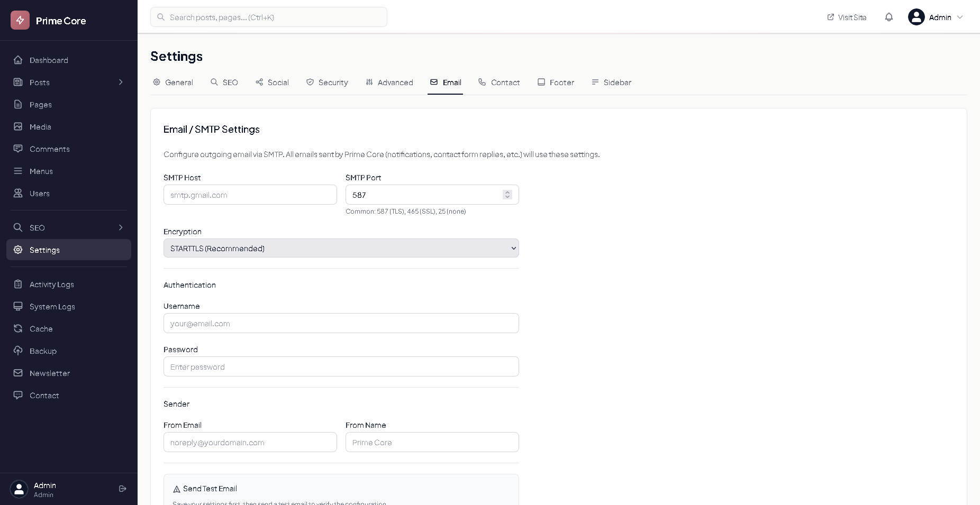Focus the SMTP Host input

[x=250, y=195]
